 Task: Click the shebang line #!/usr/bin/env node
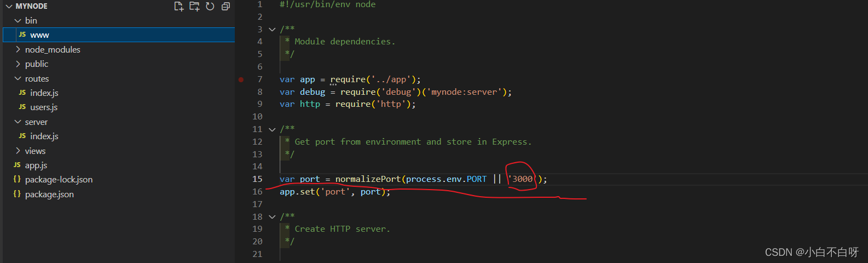point(327,4)
